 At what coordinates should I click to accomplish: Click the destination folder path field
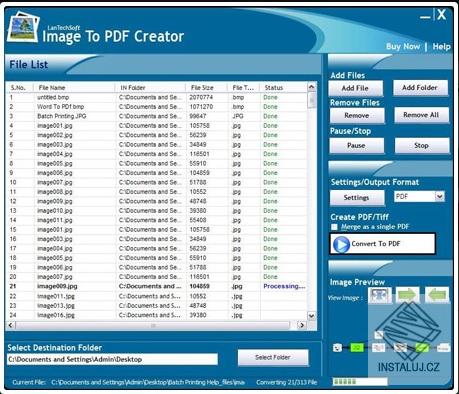coord(112,359)
